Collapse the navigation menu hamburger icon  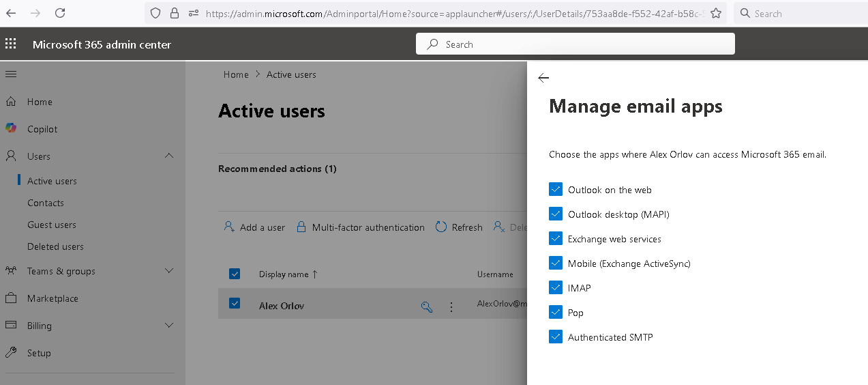(11, 74)
